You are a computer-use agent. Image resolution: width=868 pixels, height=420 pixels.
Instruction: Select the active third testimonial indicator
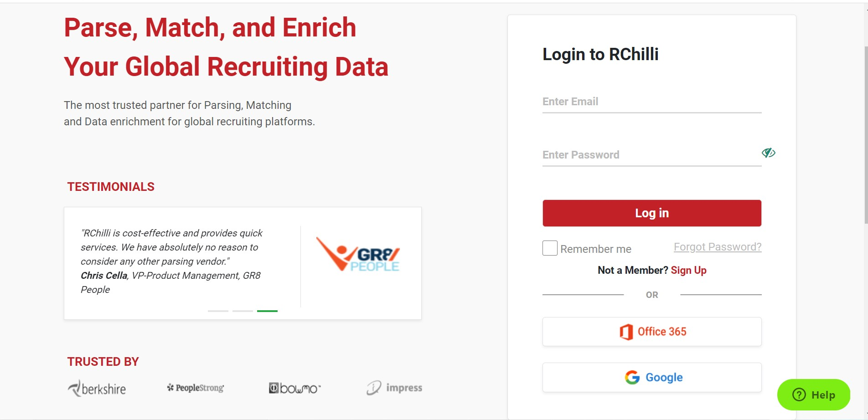267,311
